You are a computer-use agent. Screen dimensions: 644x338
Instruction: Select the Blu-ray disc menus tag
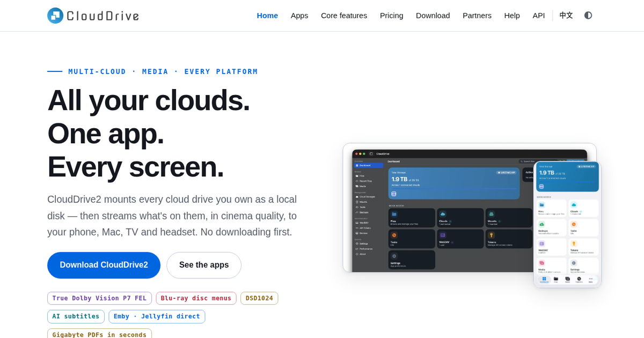[196, 298]
